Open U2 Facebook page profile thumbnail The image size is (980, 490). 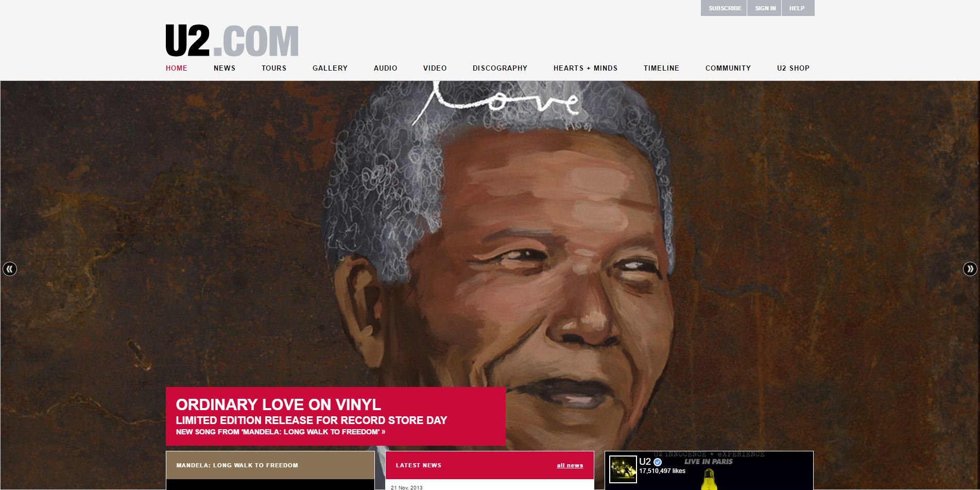[623, 469]
